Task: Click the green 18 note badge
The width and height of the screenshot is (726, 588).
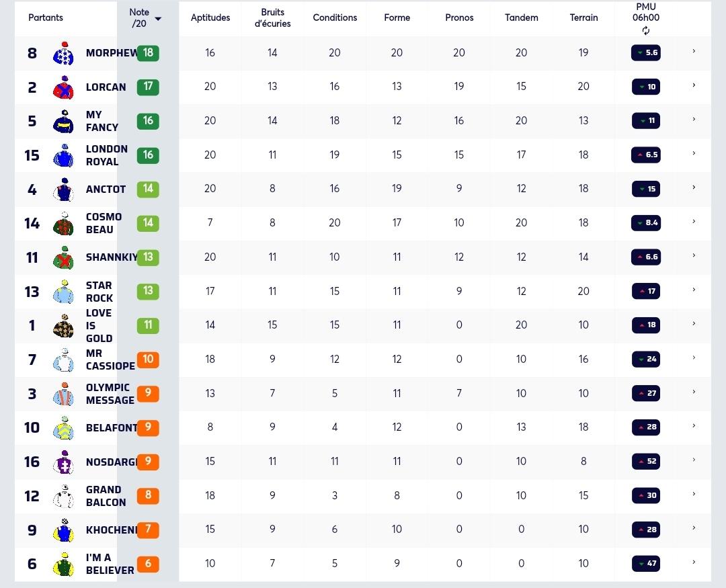Action: (148, 53)
